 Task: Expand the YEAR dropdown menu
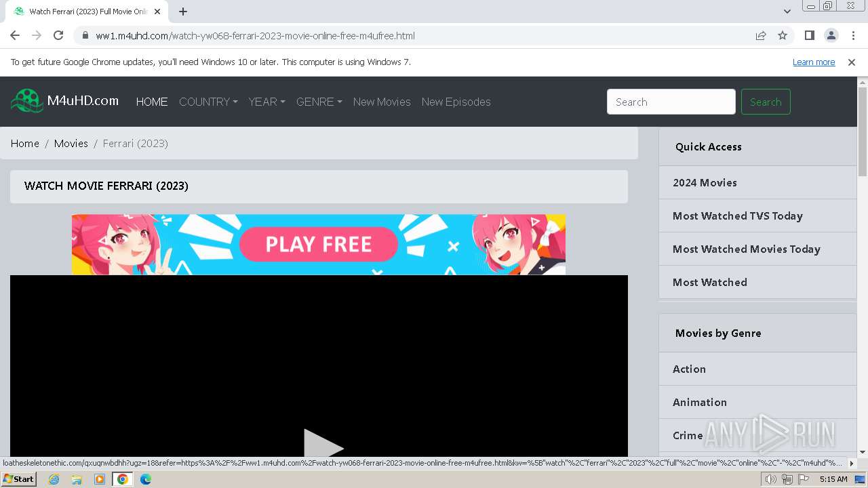tap(267, 102)
